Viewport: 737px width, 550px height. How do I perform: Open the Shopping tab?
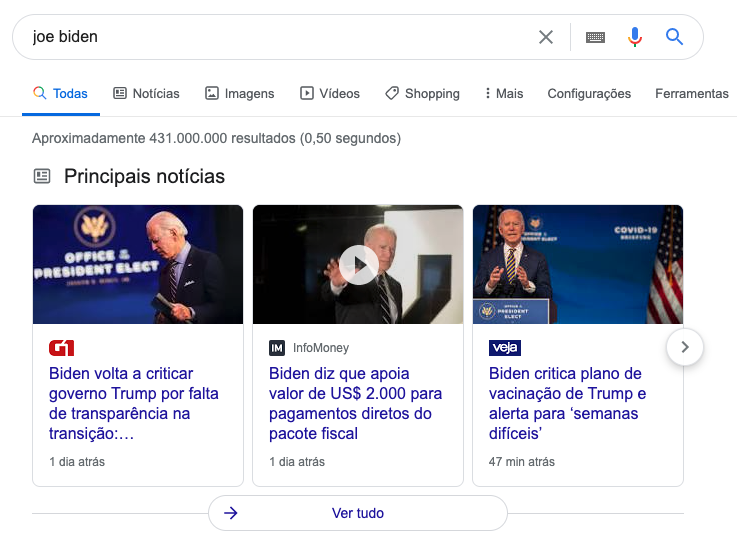(422, 94)
